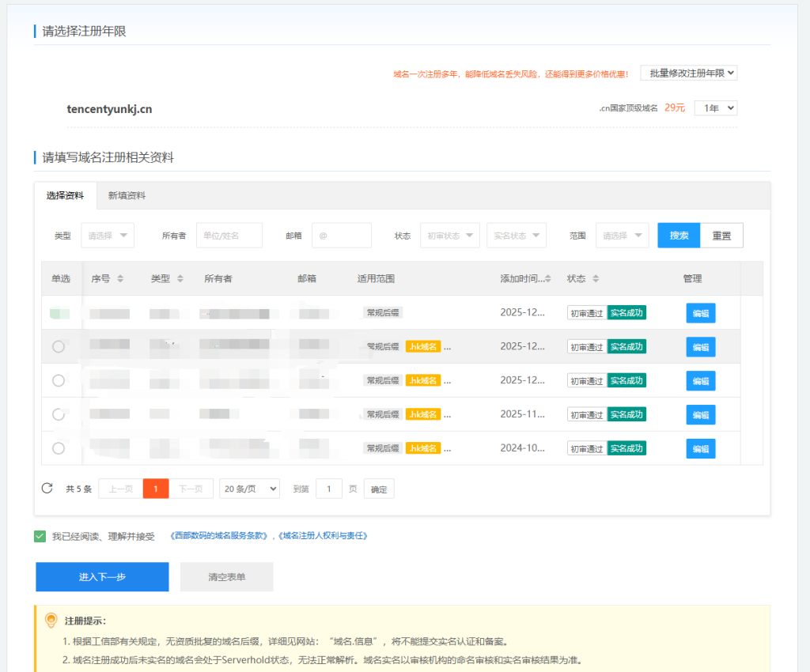Uncheck 我已经阅读、理解并接受 checkbox
Image resolution: width=810 pixels, height=672 pixels.
click(x=40, y=536)
